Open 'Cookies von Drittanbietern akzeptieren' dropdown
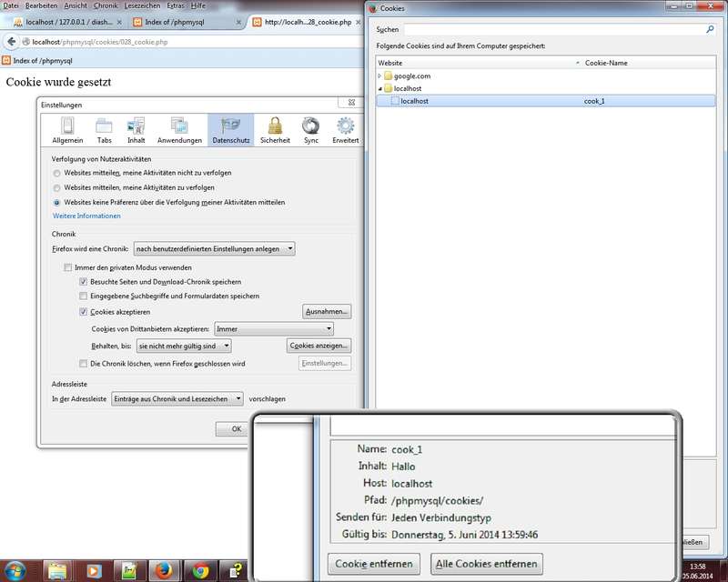728x582 pixels. (x=274, y=329)
